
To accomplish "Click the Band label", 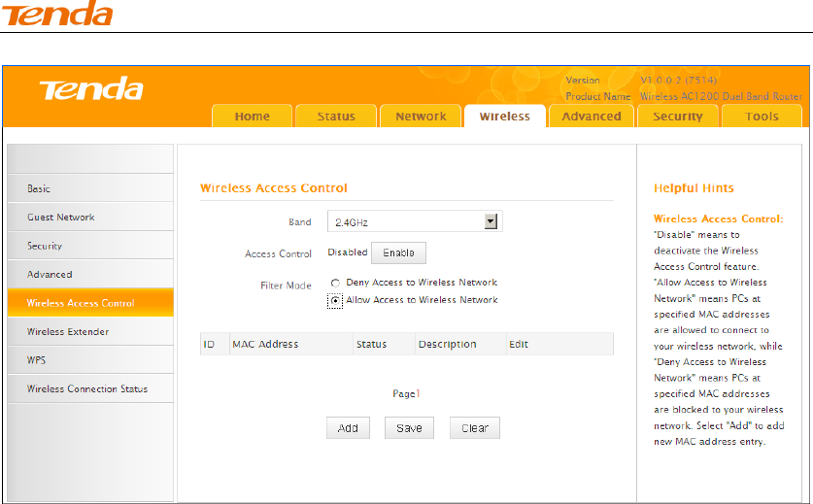I will tap(300, 222).
